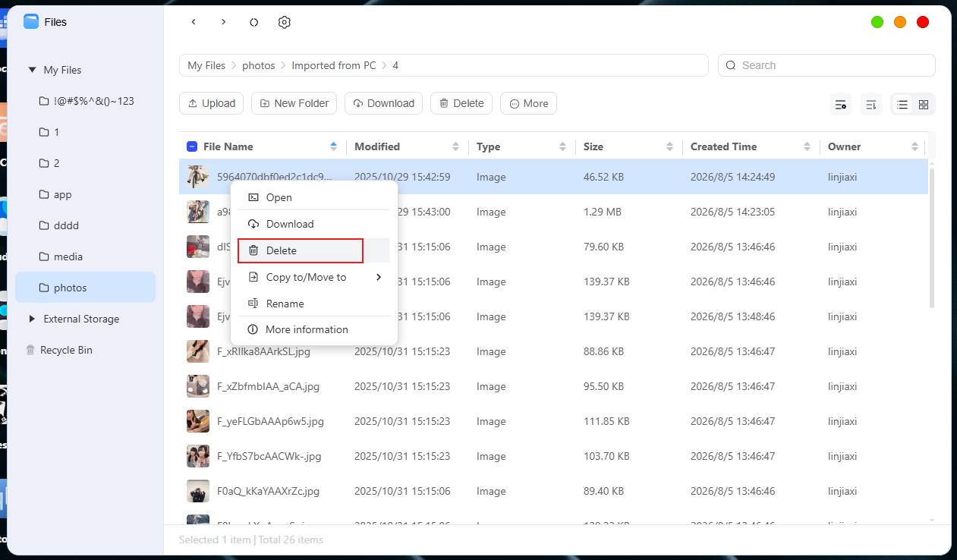Click the file list vertical scrollbar

pyautogui.click(x=932, y=238)
